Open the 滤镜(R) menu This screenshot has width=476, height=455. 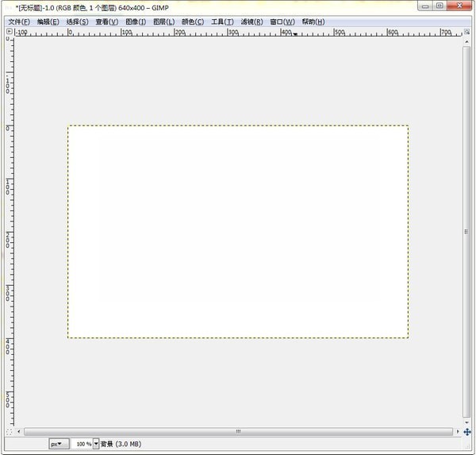(251, 22)
